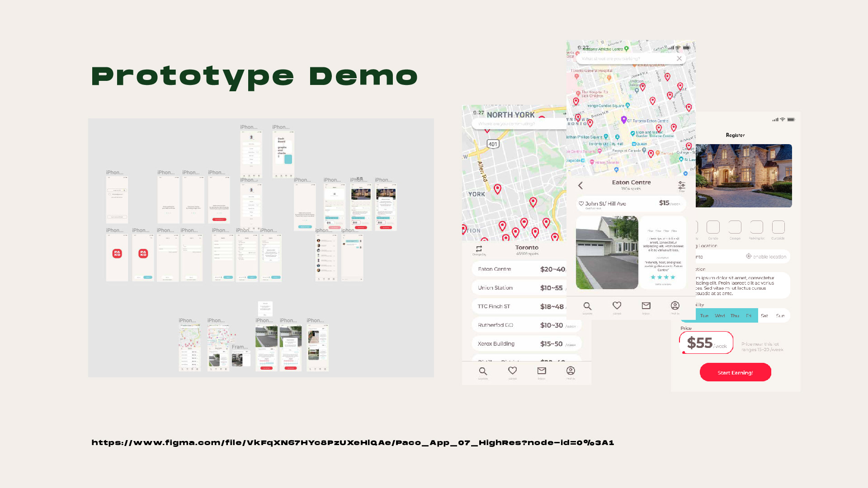Go back with the chevron beside Eaton Centre
The width and height of the screenshot is (868, 488).
pyautogui.click(x=580, y=185)
